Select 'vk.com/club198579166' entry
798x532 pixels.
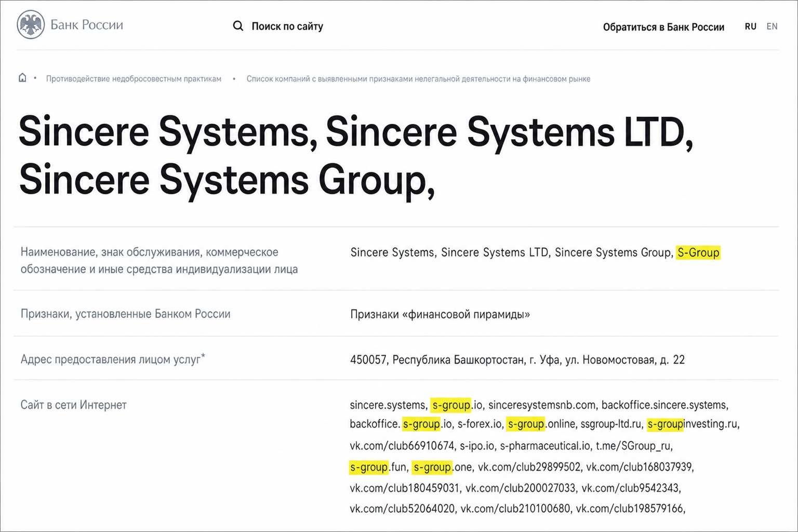(630, 509)
